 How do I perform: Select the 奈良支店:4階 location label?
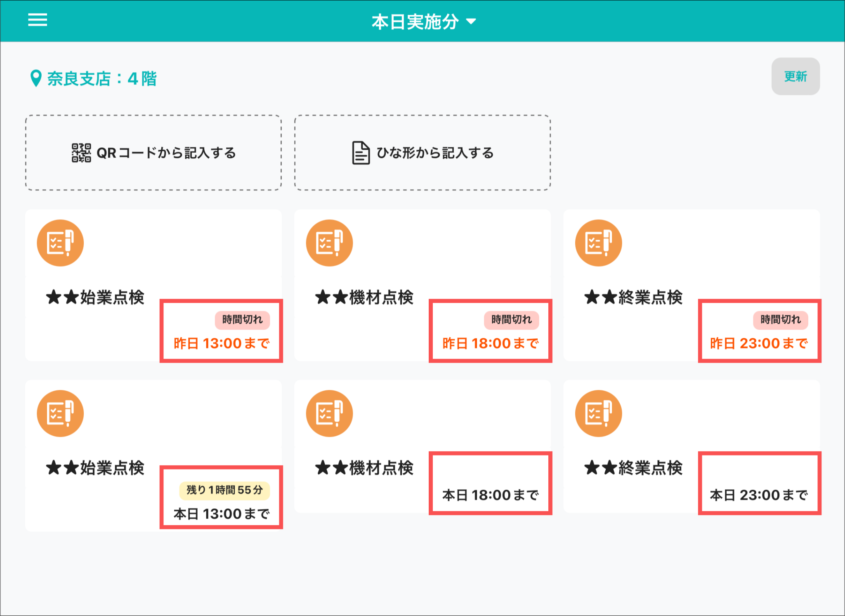(x=101, y=78)
